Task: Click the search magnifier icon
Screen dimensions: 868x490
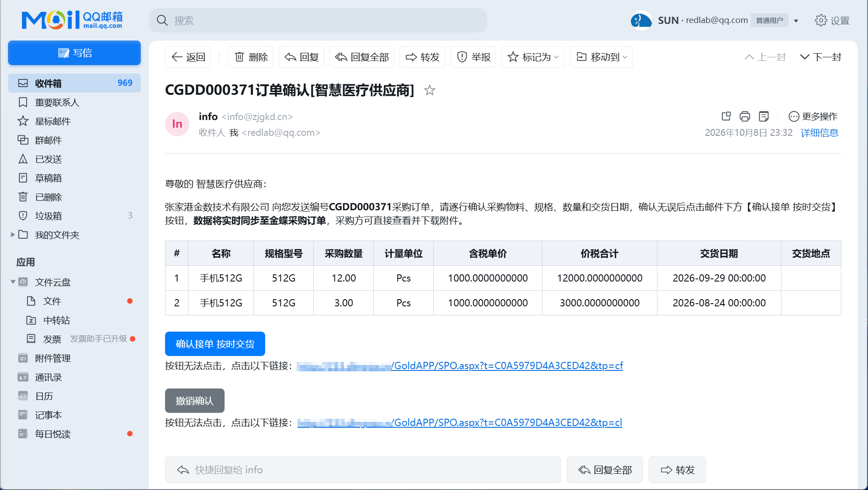Action: (162, 20)
